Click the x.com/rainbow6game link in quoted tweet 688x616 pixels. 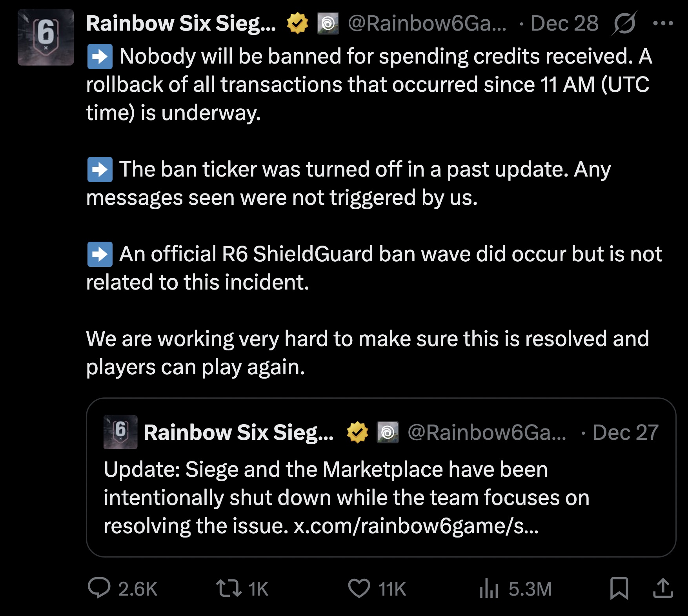tap(416, 526)
